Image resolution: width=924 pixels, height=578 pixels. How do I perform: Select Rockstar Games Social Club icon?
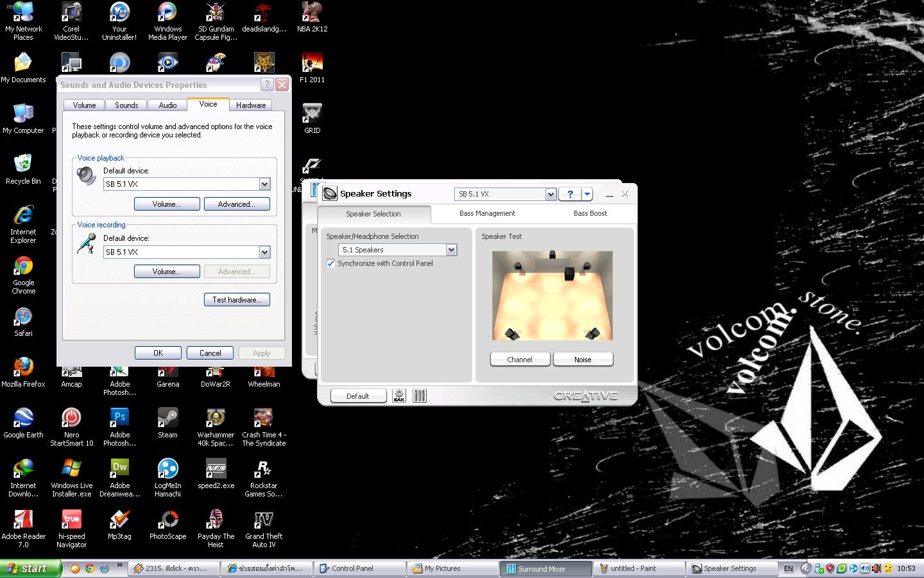coord(264,478)
